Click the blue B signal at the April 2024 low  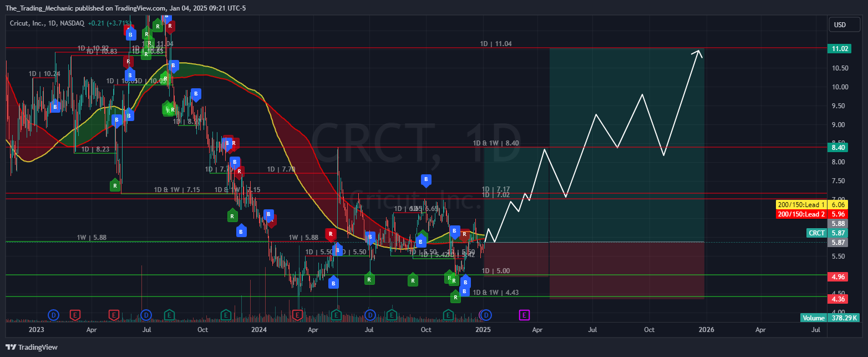tap(333, 283)
